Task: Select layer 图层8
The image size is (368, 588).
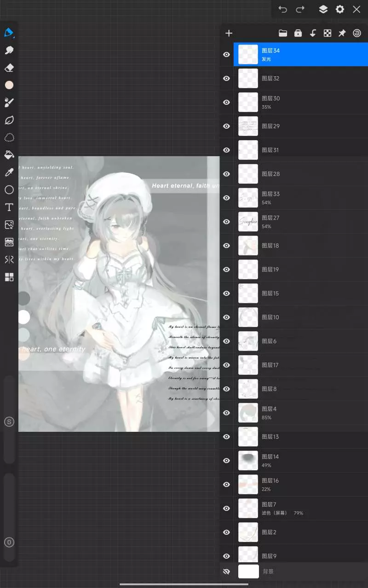Action: [301, 389]
